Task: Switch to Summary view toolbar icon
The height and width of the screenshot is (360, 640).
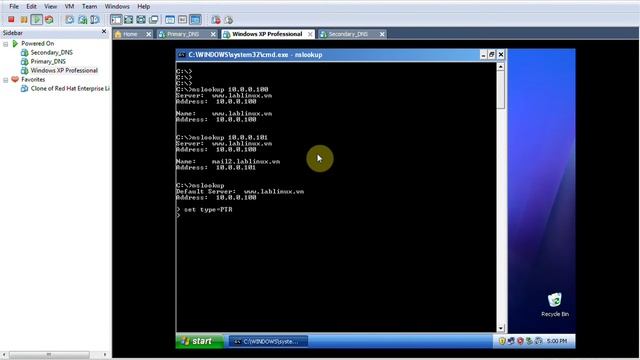Action: (x=170, y=19)
